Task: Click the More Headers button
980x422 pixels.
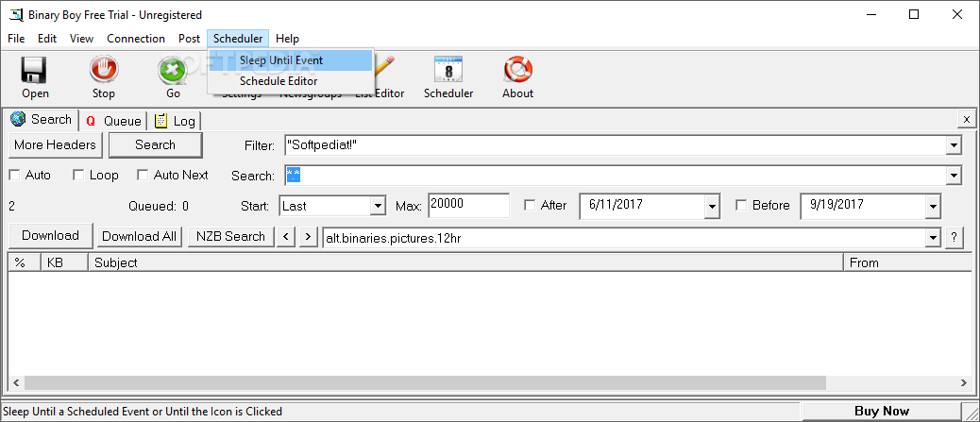Action: click(x=55, y=145)
